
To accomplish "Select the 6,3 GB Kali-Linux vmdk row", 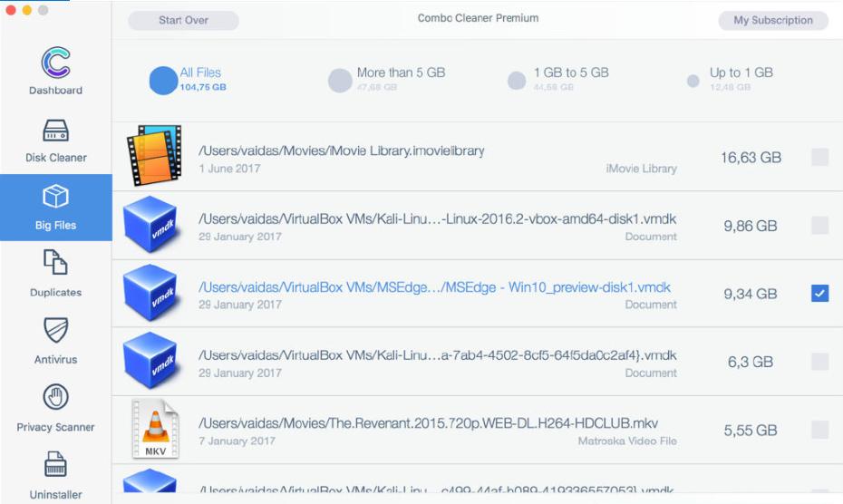I will click(437, 362).
